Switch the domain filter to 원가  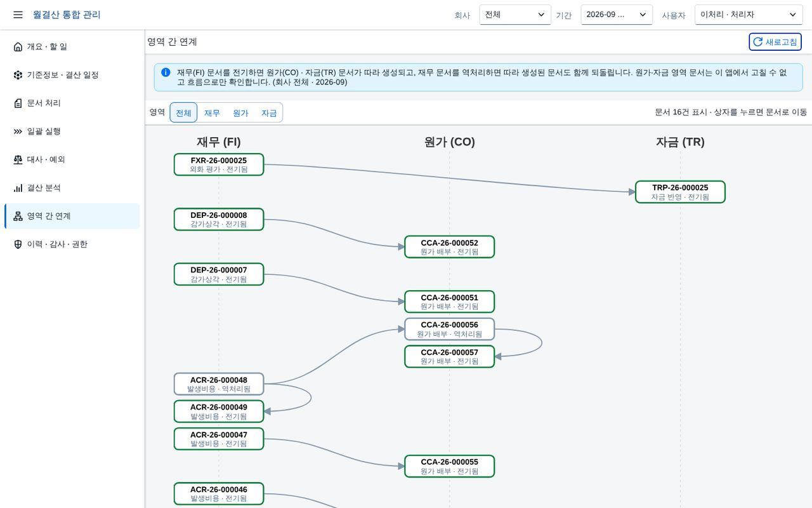click(x=240, y=112)
